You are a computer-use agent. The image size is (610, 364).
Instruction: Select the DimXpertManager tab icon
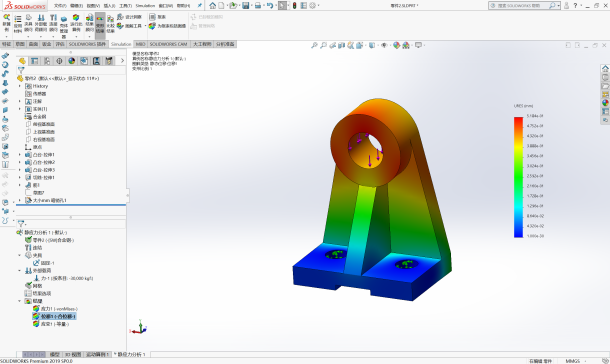[x=59, y=61]
